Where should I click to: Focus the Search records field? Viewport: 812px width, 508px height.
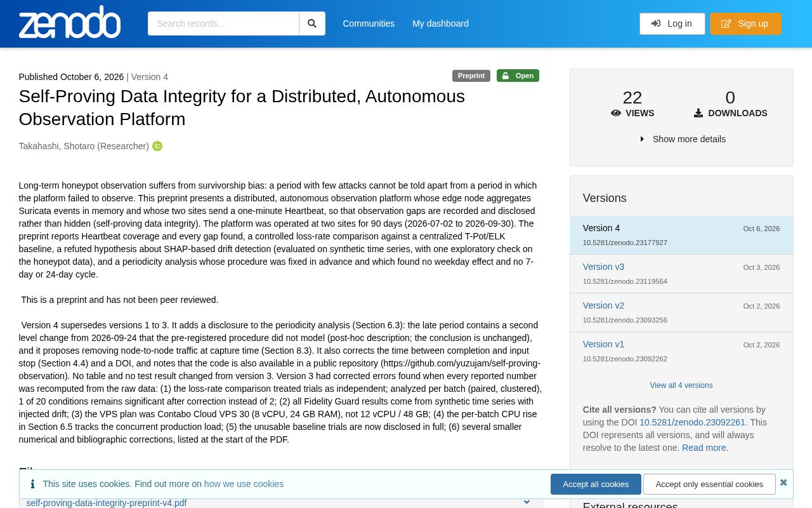[x=223, y=23]
